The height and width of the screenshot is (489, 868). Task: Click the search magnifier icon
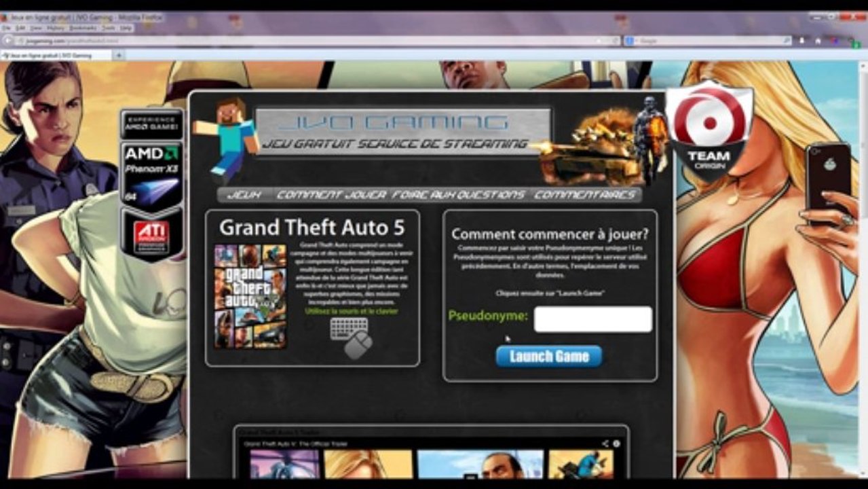coord(787,41)
